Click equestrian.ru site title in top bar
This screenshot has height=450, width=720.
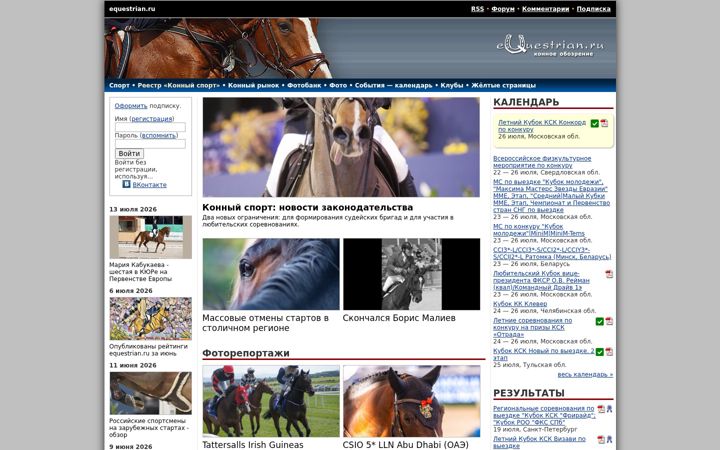(132, 9)
